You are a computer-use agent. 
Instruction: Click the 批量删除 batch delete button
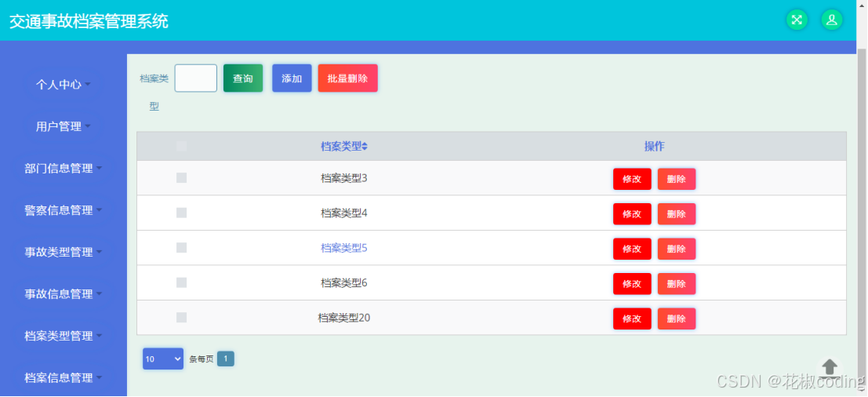347,78
